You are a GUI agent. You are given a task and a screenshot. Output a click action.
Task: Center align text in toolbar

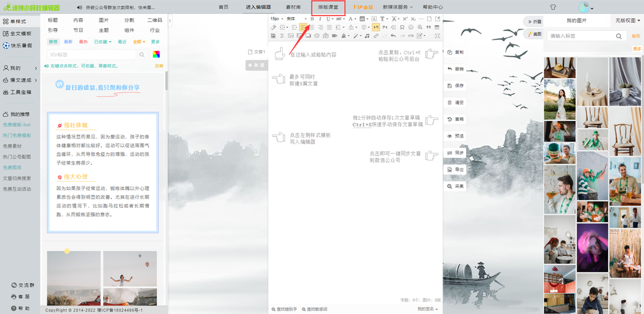pyautogui.click(x=312, y=27)
